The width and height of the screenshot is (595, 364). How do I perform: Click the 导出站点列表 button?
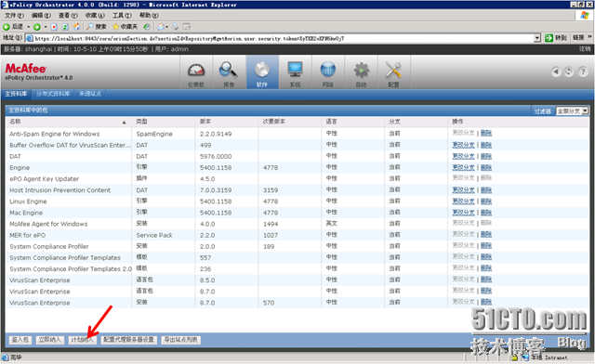[180, 340]
